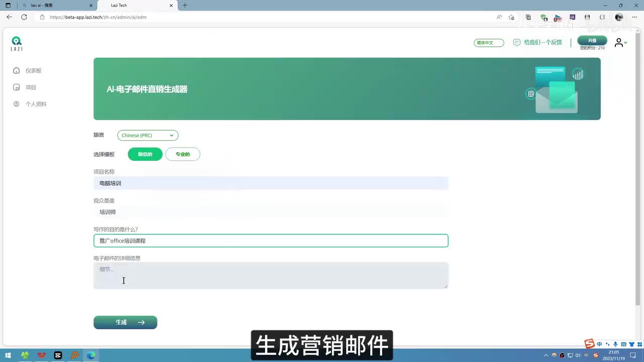
Task: Click the page vertical scrollbar
Action: (x=638, y=166)
